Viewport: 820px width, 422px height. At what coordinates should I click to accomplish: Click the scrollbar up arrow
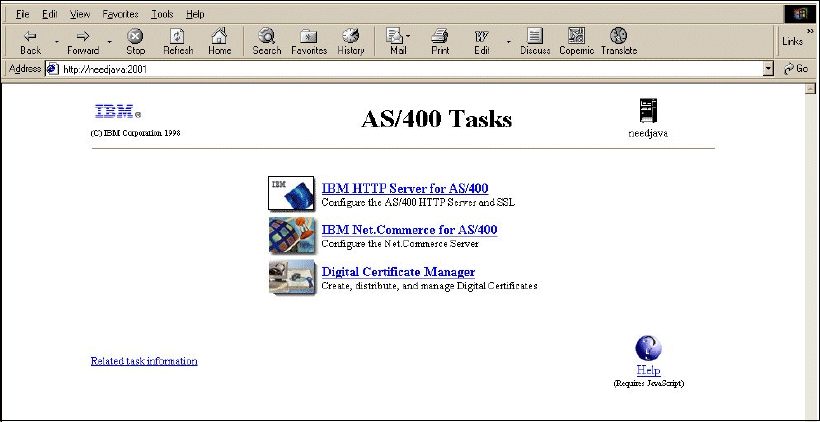(811, 88)
